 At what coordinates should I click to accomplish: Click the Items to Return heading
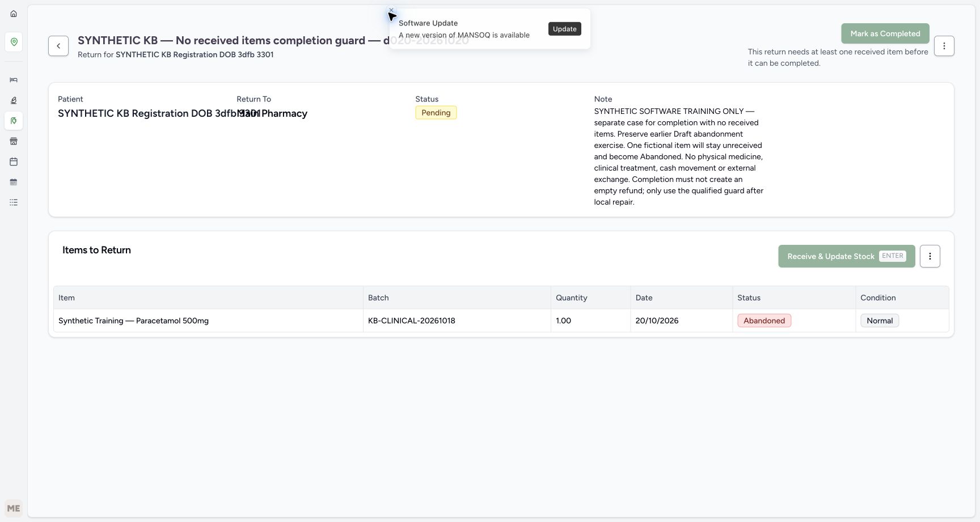coord(96,250)
